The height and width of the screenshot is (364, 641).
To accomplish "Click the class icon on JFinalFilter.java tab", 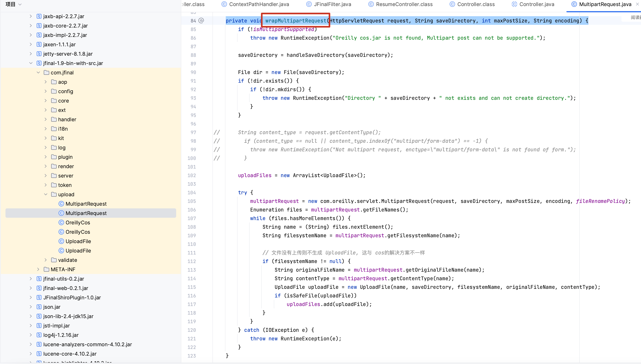I will pos(309,4).
